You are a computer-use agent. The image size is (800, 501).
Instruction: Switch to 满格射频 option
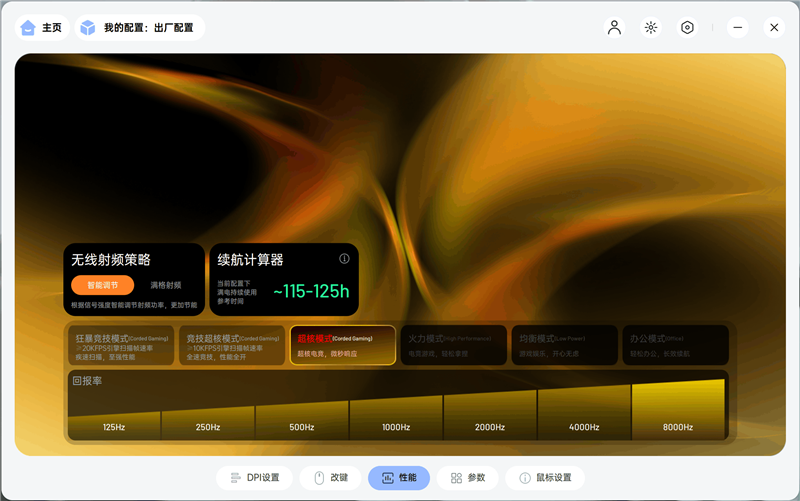point(166,285)
